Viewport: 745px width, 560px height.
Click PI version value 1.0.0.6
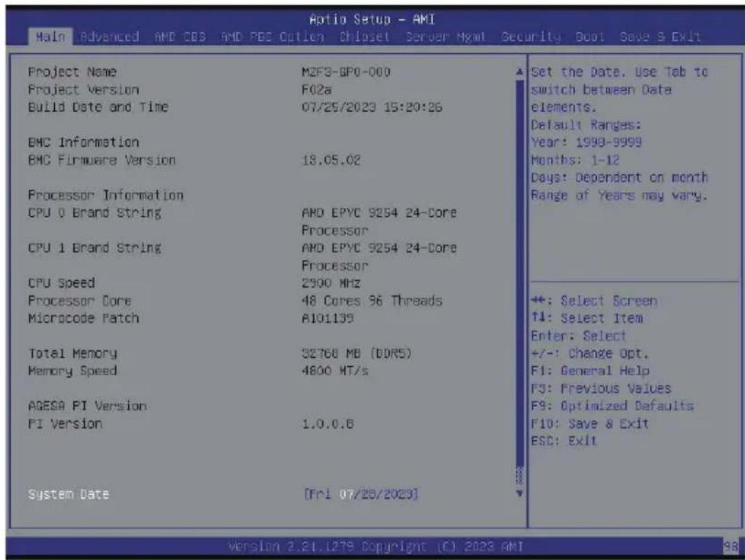(328, 423)
